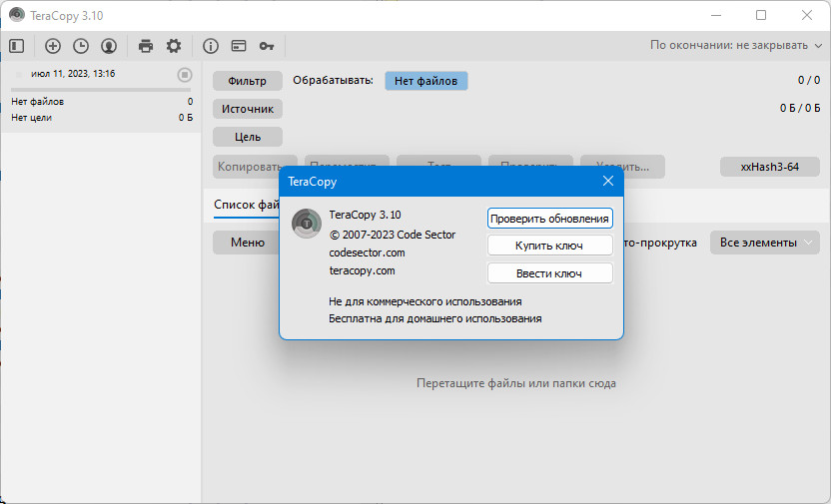Click the info circle icon
Image resolution: width=831 pixels, height=504 pixels.
click(x=211, y=46)
